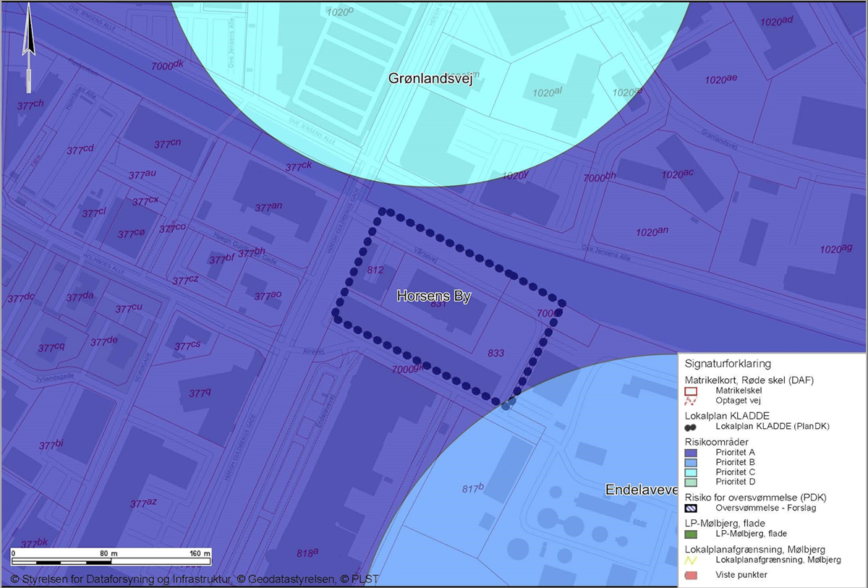Image resolution: width=868 pixels, height=588 pixels.
Task: Select the Prioritet A color swatch
Action: click(x=691, y=451)
